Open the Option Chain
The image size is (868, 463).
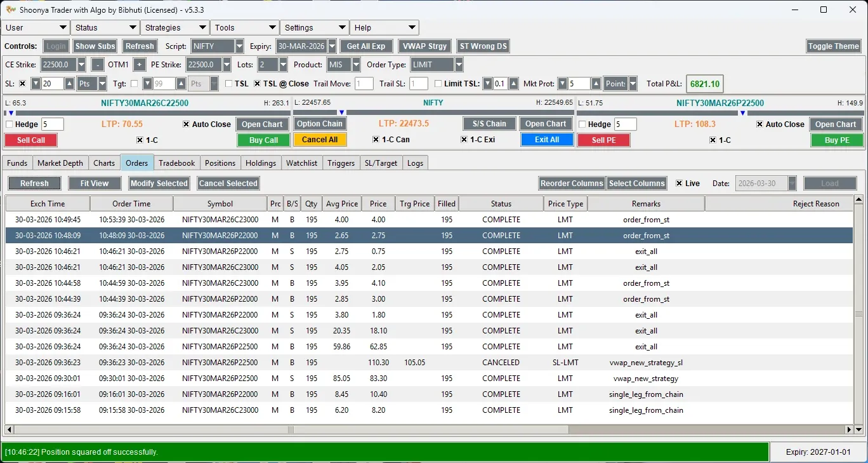click(x=320, y=124)
